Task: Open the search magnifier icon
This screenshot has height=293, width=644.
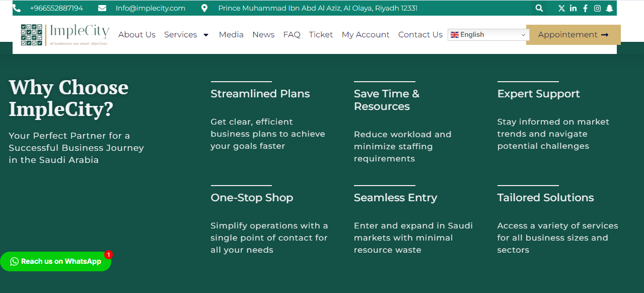Action: tap(539, 8)
